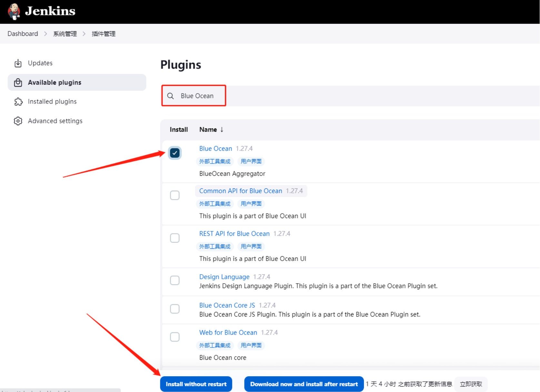Click 用户界面 tag under Blue Ocean
The width and height of the screenshot is (540, 392).
coord(251,161)
